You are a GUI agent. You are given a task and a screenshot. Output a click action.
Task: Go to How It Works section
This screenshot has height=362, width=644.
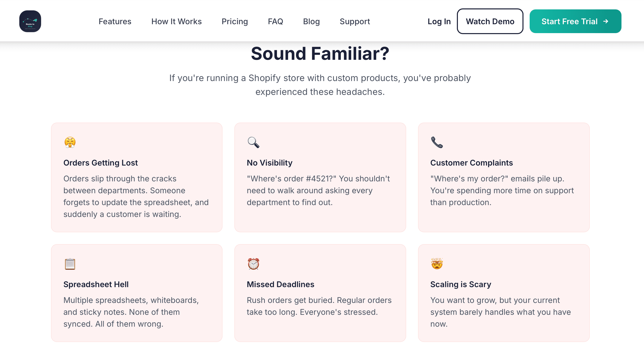pos(176,21)
